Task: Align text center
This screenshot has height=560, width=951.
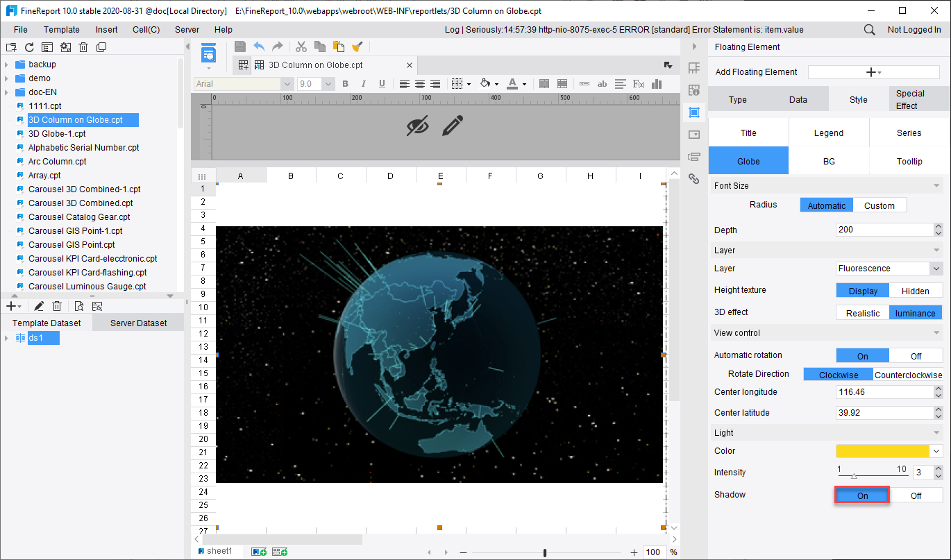Action: [x=420, y=84]
